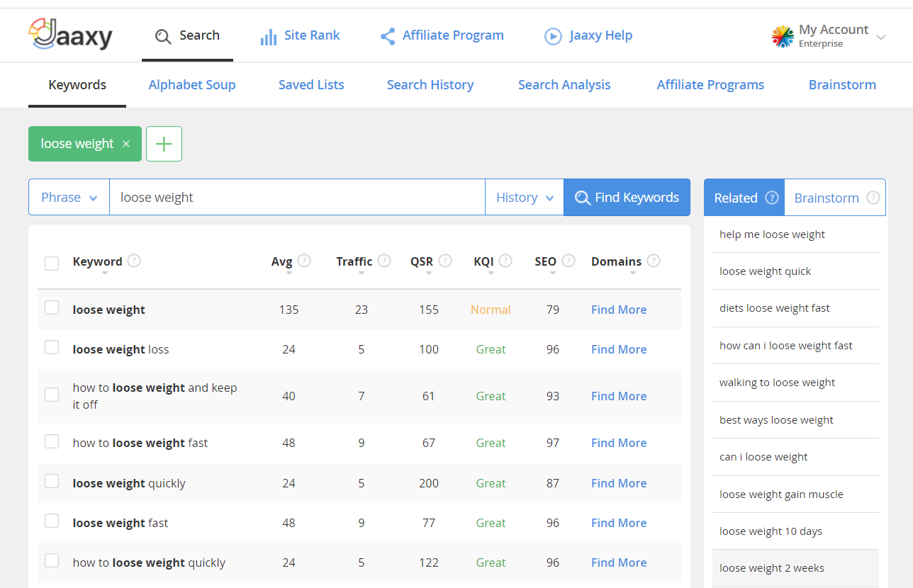Image resolution: width=913 pixels, height=588 pixels.
Task: Click the Traffic column help icon
Action: click(384, 261)
